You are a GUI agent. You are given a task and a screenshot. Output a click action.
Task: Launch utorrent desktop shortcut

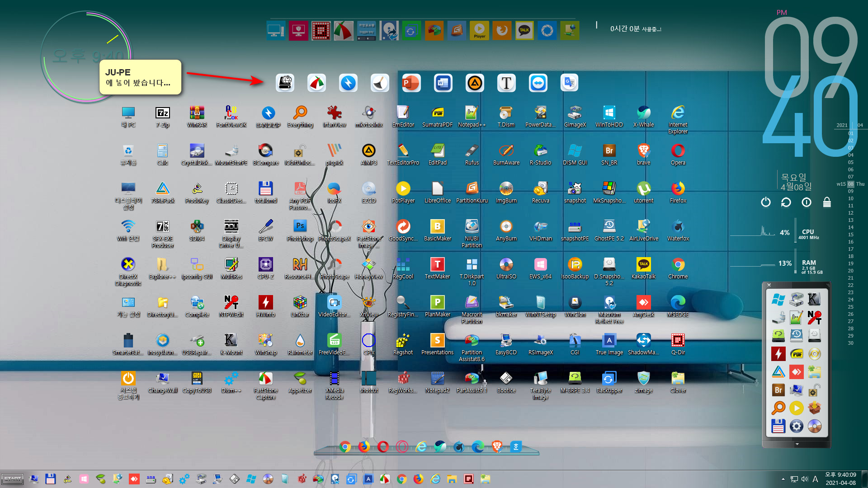[643, 192]
